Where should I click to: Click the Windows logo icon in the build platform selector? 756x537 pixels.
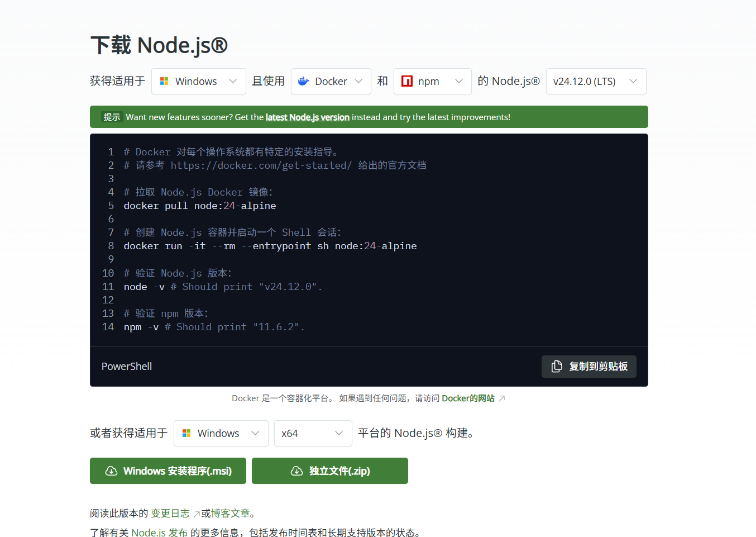[186, 433]
